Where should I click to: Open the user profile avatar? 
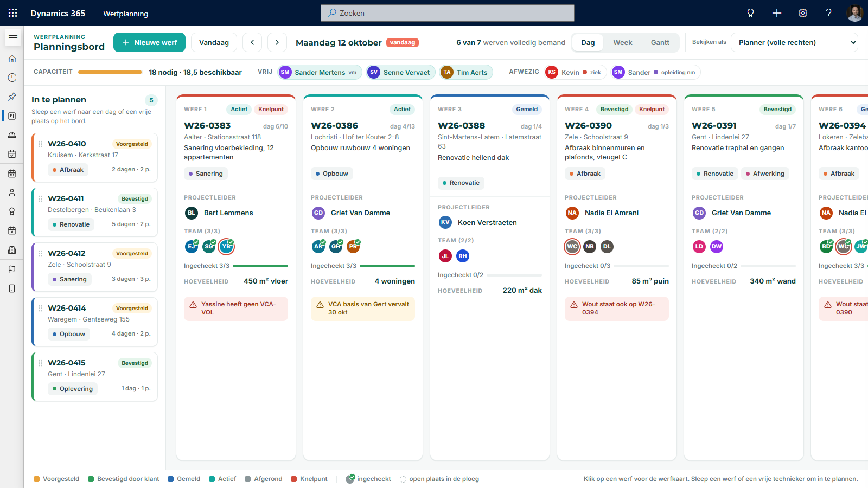point(854,13)
